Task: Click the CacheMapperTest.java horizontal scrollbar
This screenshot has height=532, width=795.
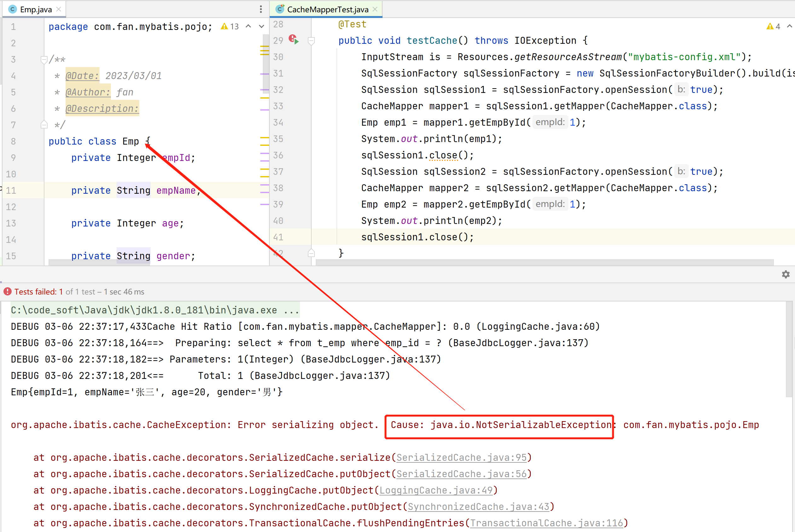Action: point(544,262)
